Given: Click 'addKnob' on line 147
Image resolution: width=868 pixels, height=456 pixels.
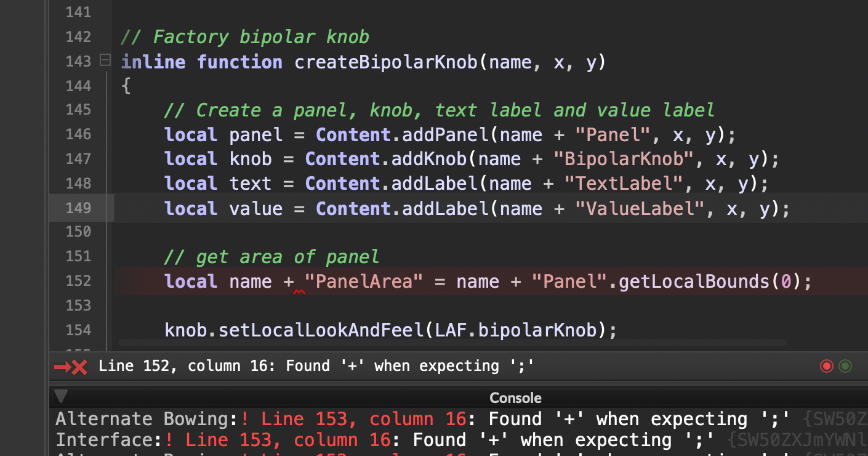Looking at the screenshot, I should click(x=429, y=160).
